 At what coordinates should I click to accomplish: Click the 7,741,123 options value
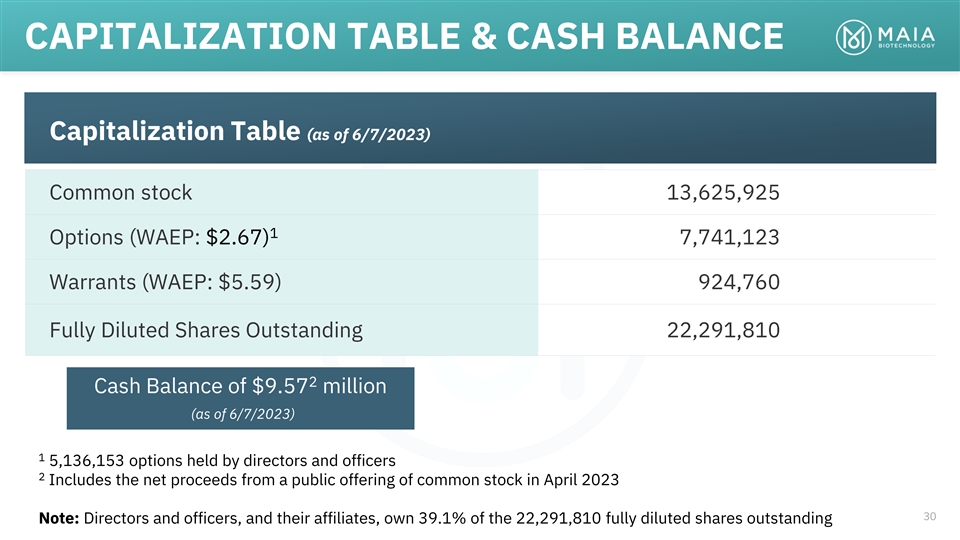[728, 237]
